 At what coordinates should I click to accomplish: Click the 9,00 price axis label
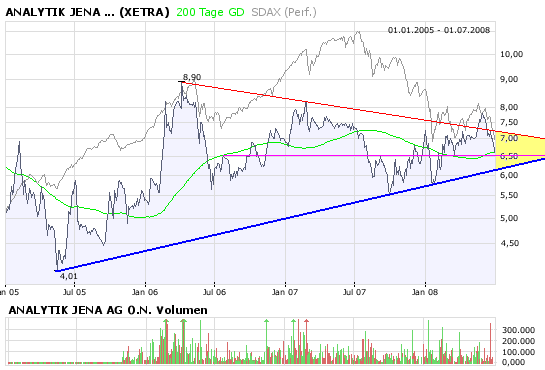pos(509,79)
